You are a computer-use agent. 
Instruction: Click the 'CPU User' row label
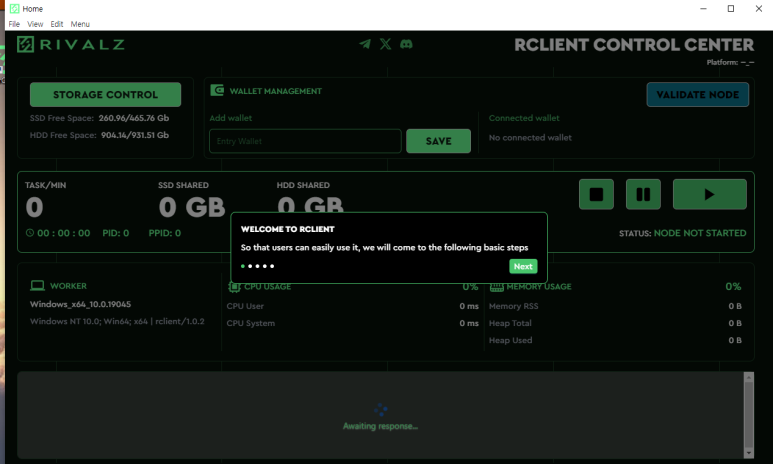click(x=245, y=306)
